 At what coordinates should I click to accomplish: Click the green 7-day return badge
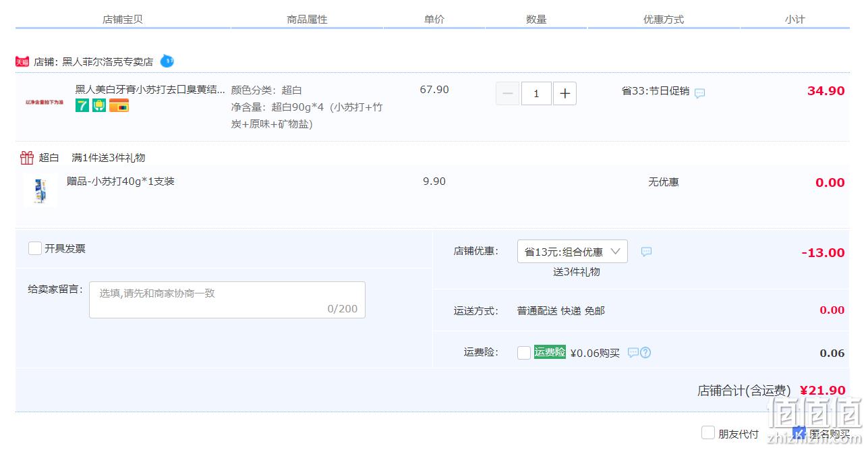click(x=82, y=105)
